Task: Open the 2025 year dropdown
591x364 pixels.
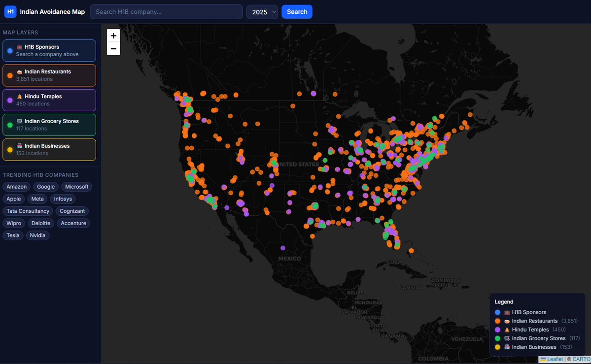Action: [x=262, y=12]
